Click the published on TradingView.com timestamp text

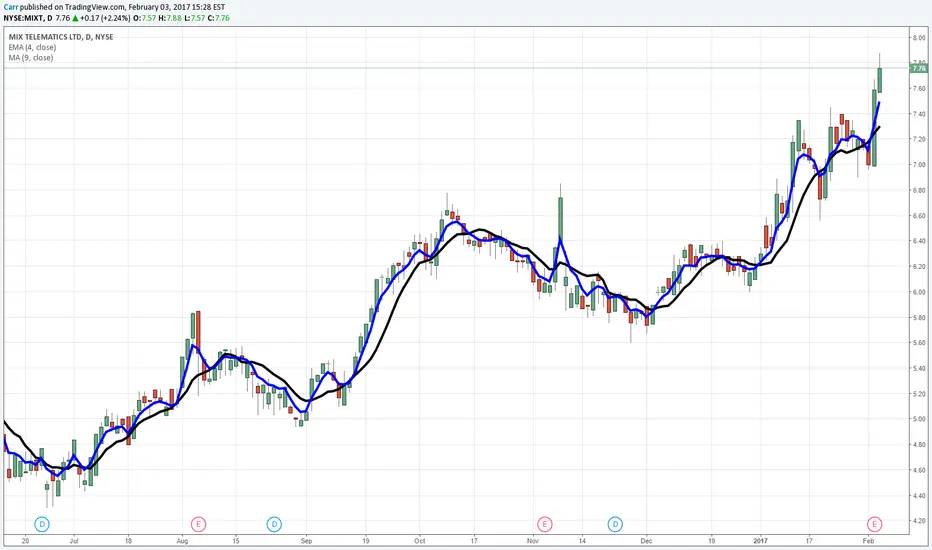point(122,7)
